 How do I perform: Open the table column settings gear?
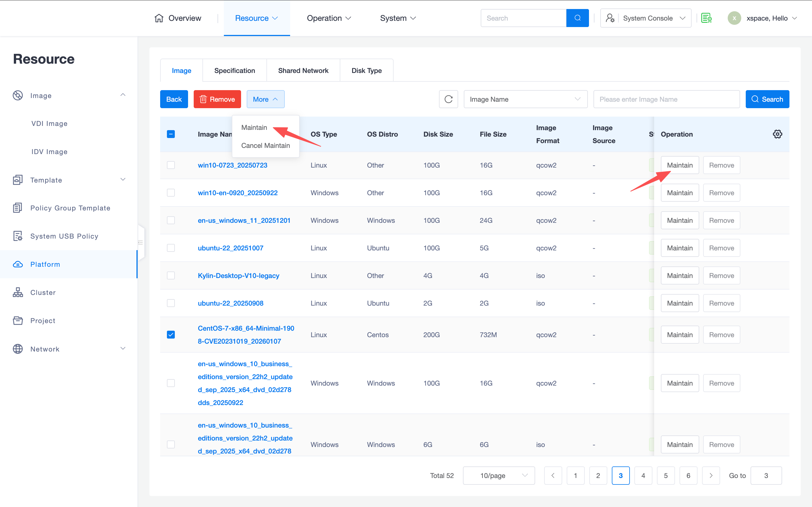[x=777, y=134]
